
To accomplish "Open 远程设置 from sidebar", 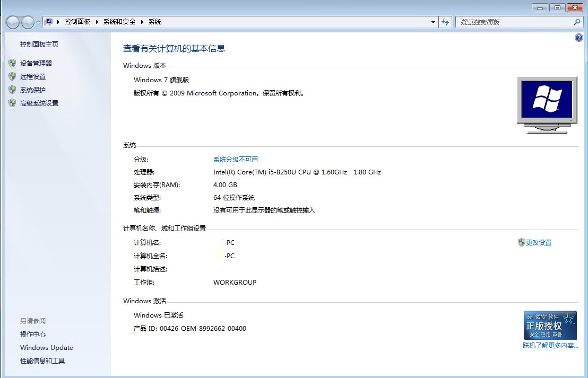I will pyautogui.click(x=32, y=76).
